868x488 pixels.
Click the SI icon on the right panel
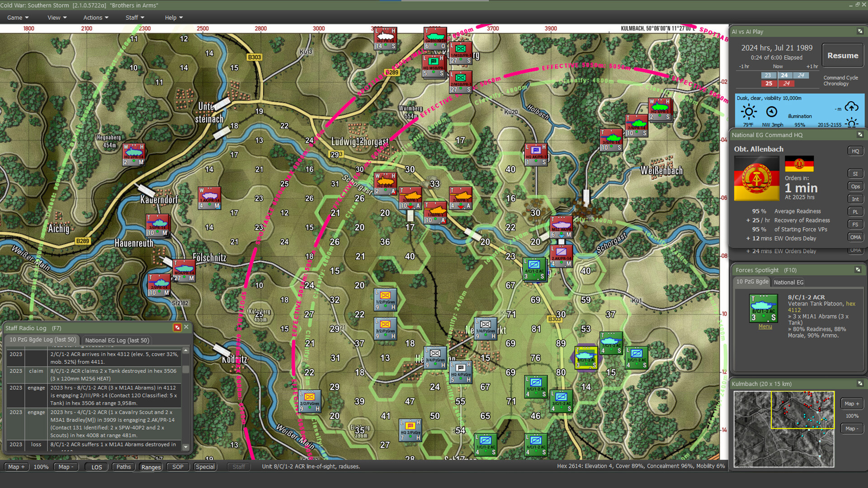pyautogui.click(x=855, y=173)
